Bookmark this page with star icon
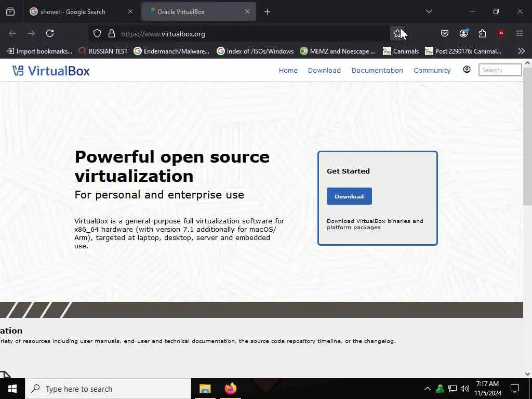Viewport: 532px width, 399px height. click(397, 33)
